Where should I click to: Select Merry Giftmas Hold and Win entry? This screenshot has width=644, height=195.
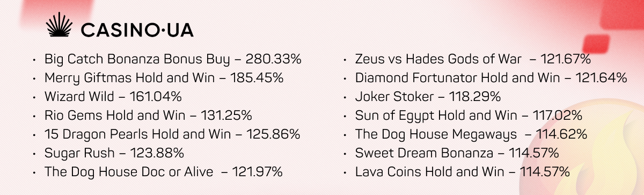[x=164, y=78]
